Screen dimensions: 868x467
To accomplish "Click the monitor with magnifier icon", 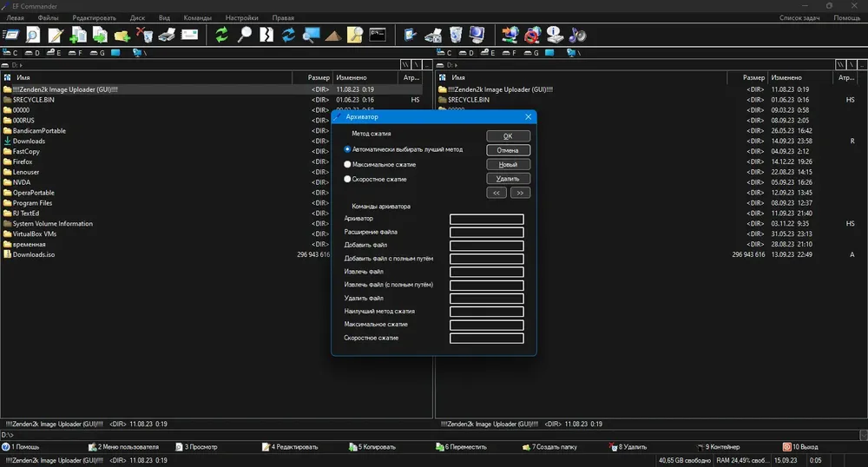I will pos(311,35).
